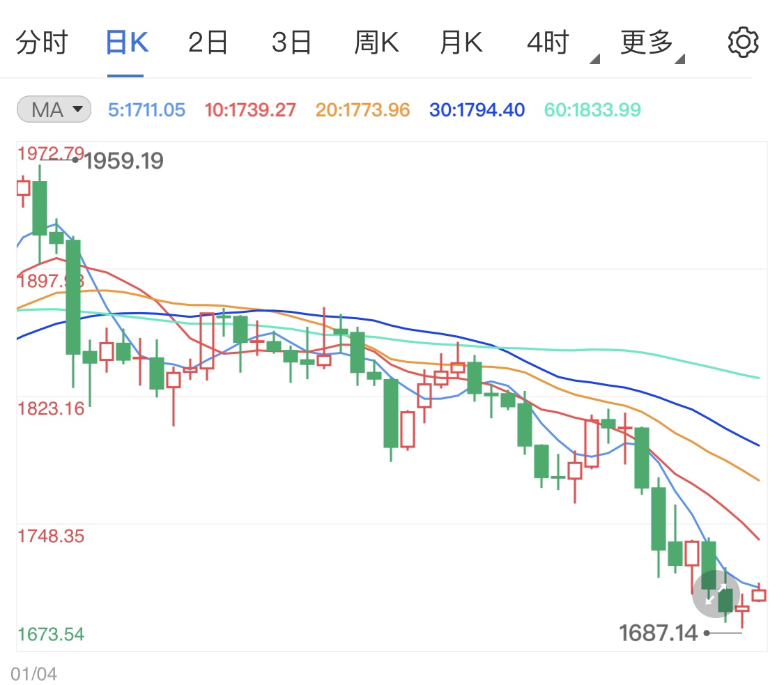784x685 pixels.
Task: Open the 周K weekly chart tab
Action: [x=376, y=43]
